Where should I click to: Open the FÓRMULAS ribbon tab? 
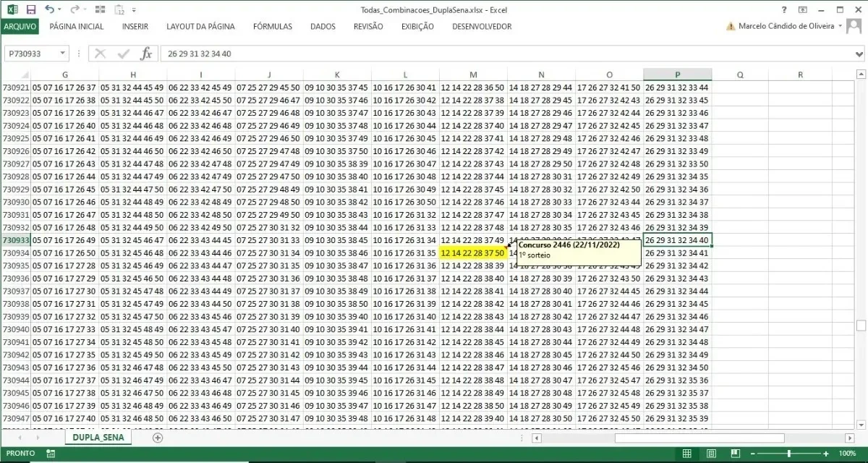273,27
